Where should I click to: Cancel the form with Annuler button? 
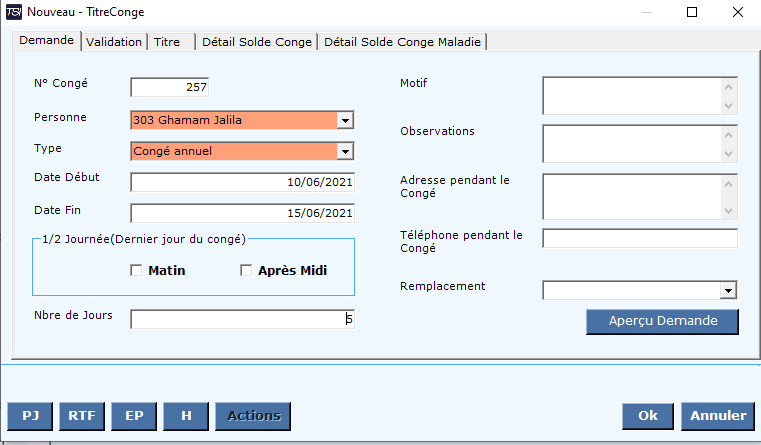pos(718,416)
